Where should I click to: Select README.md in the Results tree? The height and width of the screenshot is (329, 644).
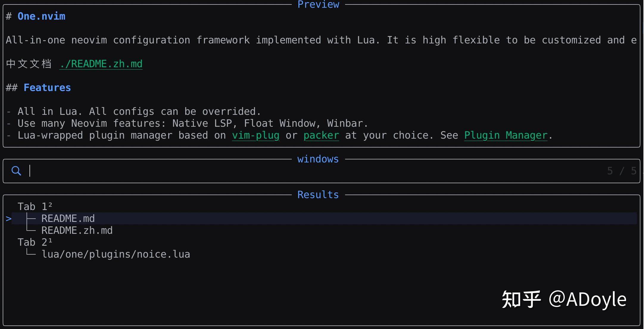pyautogui.click(x=68, y=218)
